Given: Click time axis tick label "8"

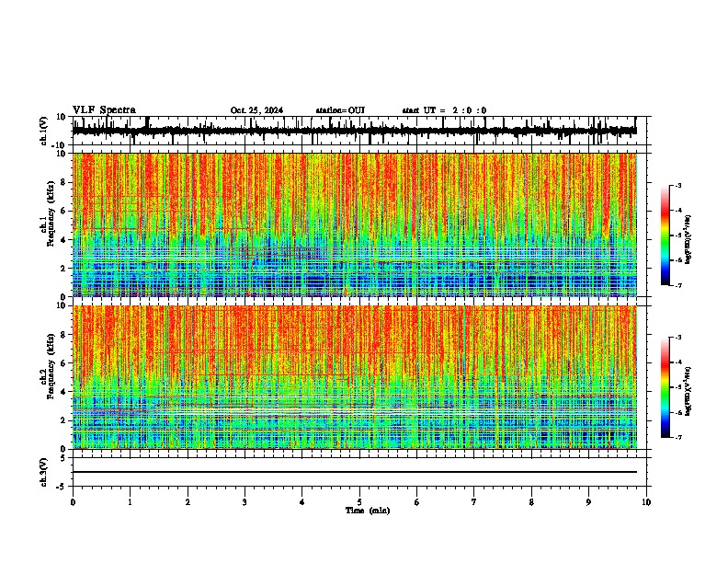Looking at the screenshot, I should click(x=531, y=502).
